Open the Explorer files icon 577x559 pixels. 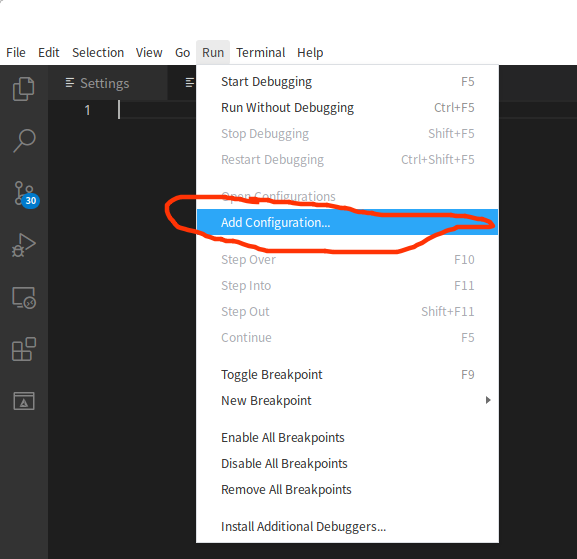tap(24, 89)
